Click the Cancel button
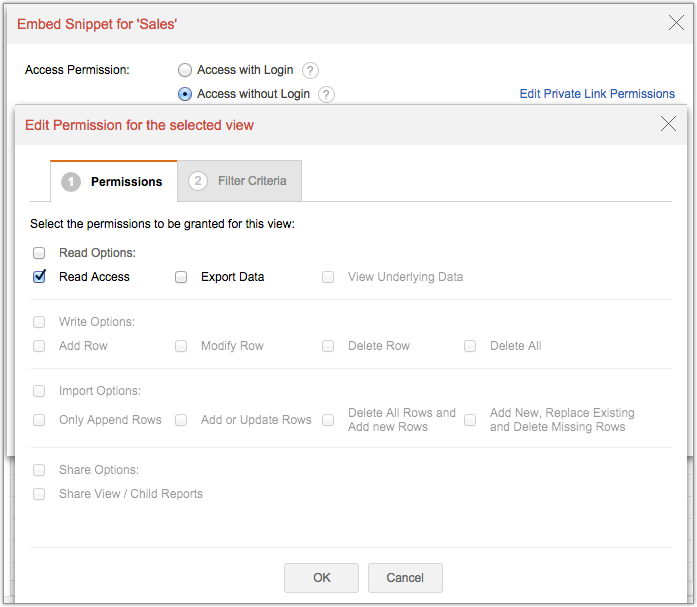This screenshot has width=697, height=607. tap(405, 577)
